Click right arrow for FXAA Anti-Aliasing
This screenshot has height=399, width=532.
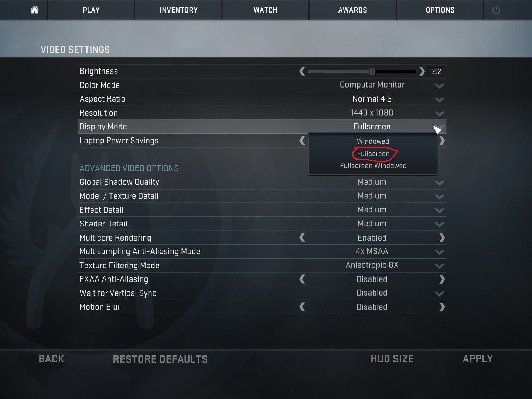point(442,279)
